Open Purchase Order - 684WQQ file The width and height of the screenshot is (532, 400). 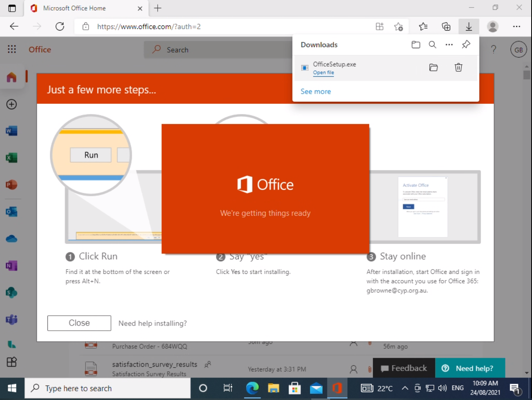tap(149, 346)
